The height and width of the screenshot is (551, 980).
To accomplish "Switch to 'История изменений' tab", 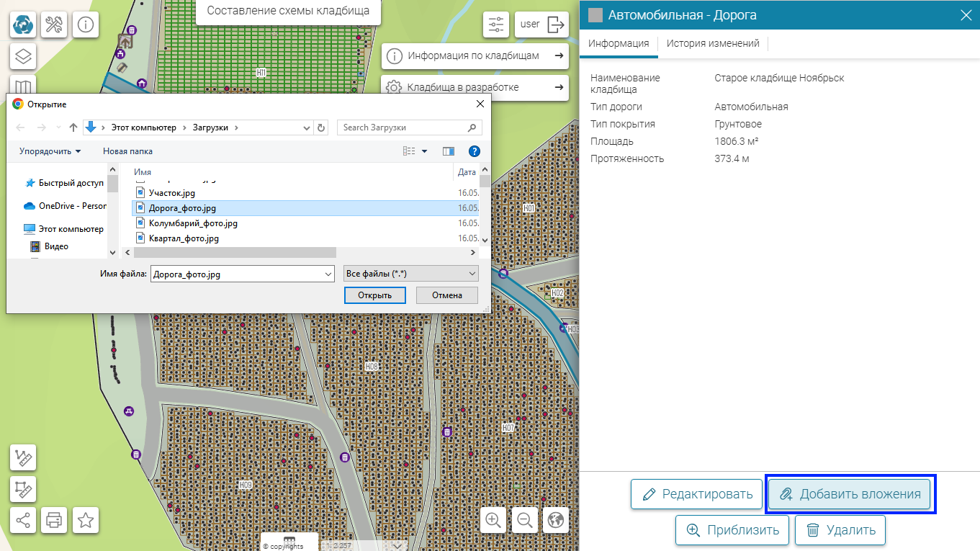I will [x=712, y=44].
